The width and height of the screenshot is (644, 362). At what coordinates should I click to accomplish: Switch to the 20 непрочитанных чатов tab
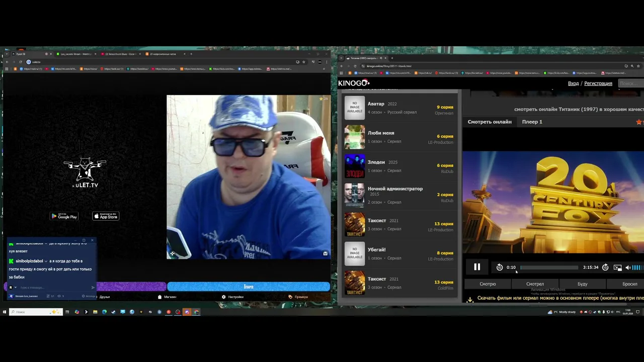coord(165,54)
